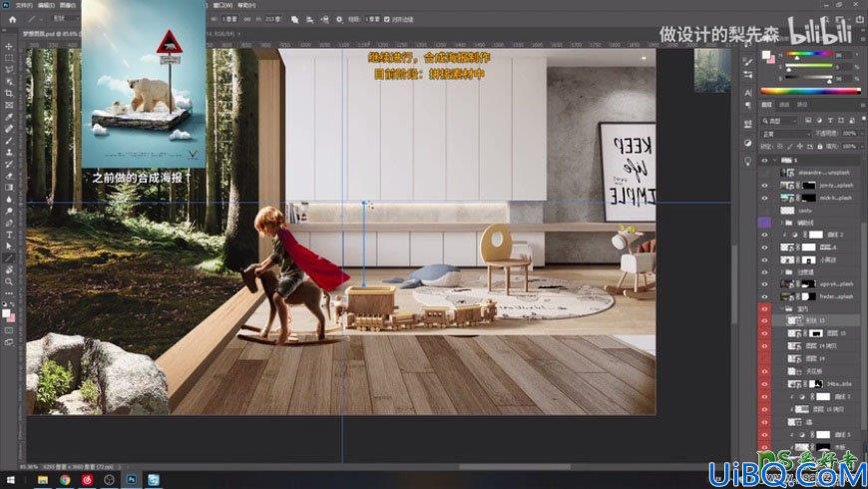Pick a color from spectrum ramp
The width and height of the screenshot is (868, 489).
[x=810, y=90]
